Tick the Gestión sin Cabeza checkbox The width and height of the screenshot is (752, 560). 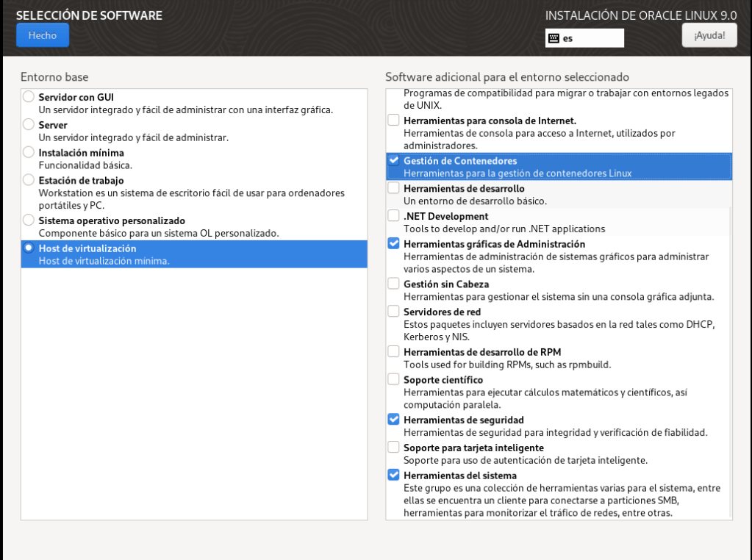394,284
